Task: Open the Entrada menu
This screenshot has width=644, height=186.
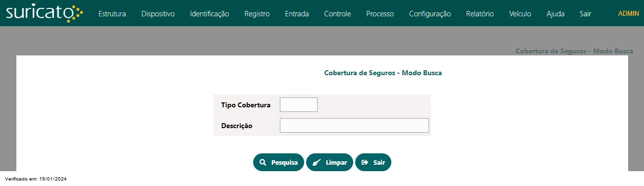Action: pyautogui.click(x=297, y=14)
